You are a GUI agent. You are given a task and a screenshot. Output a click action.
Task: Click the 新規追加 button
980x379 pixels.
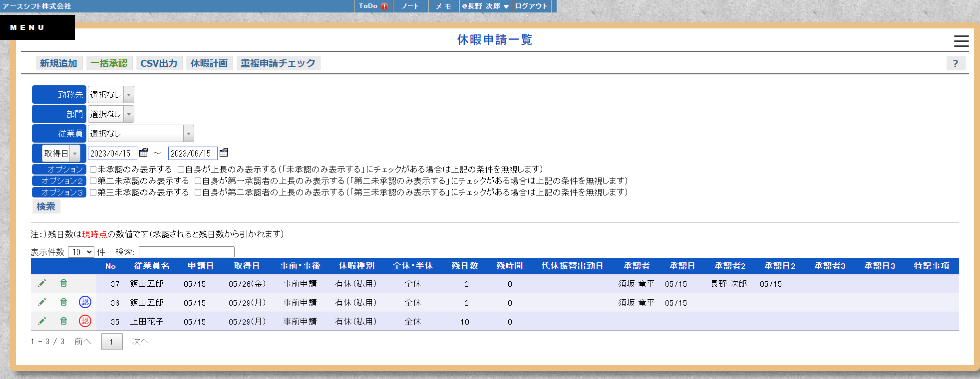point(59,63)
